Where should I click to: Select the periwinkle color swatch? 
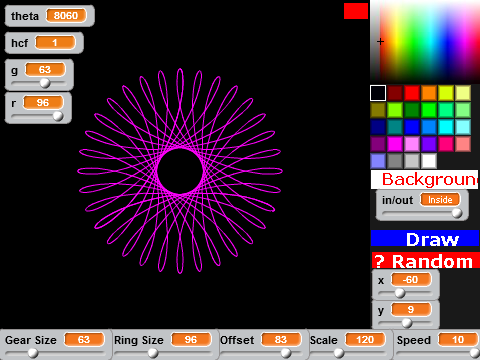coord(378,161)
